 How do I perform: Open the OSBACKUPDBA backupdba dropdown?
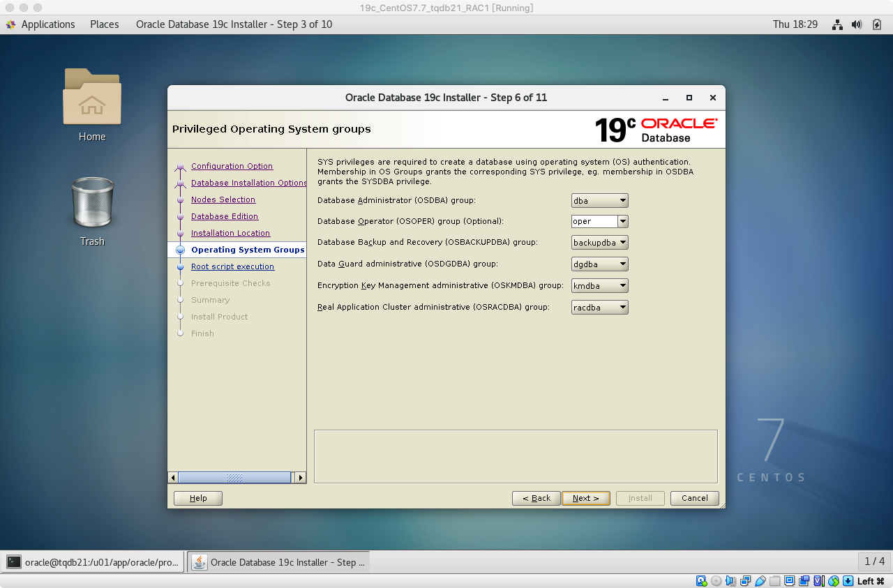tap(600, 243)
